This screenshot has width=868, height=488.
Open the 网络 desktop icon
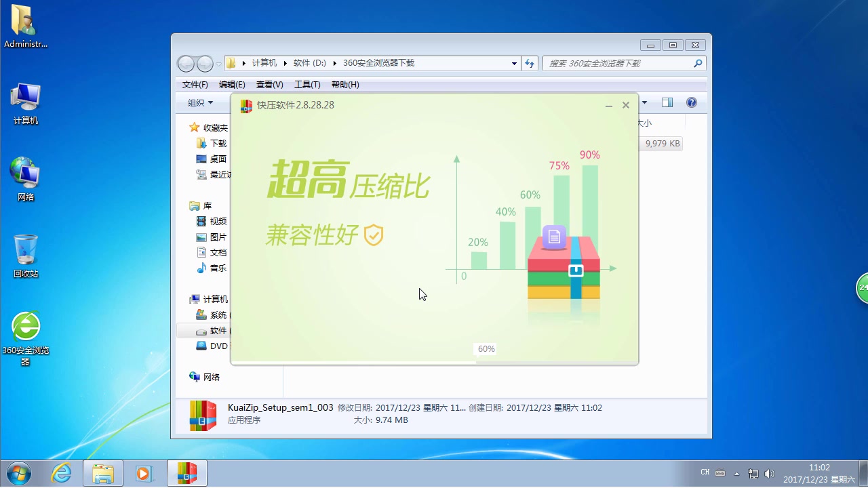pyautogui.click(x=26, y=180)
